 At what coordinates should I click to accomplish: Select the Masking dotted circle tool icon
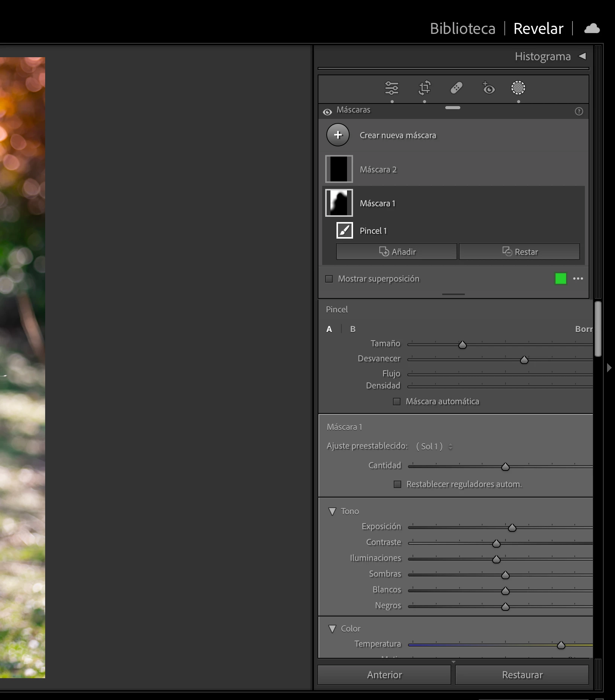pos(518,88)
